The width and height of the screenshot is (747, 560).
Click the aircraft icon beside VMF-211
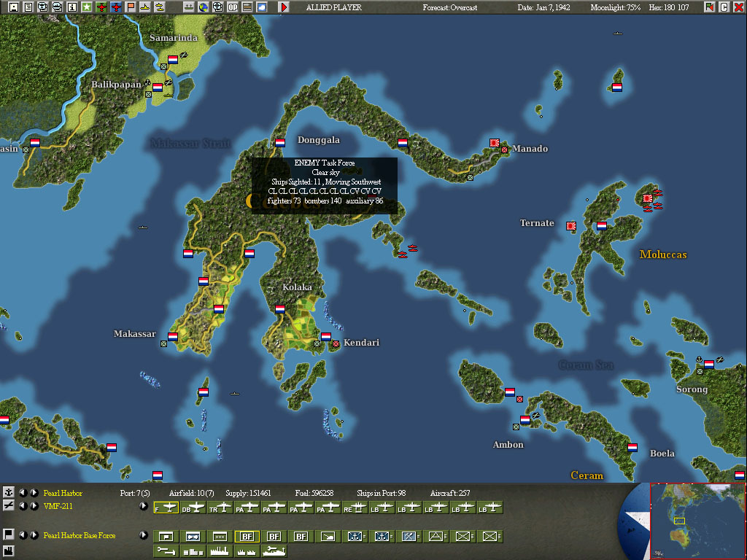click(x=9, y=506)
